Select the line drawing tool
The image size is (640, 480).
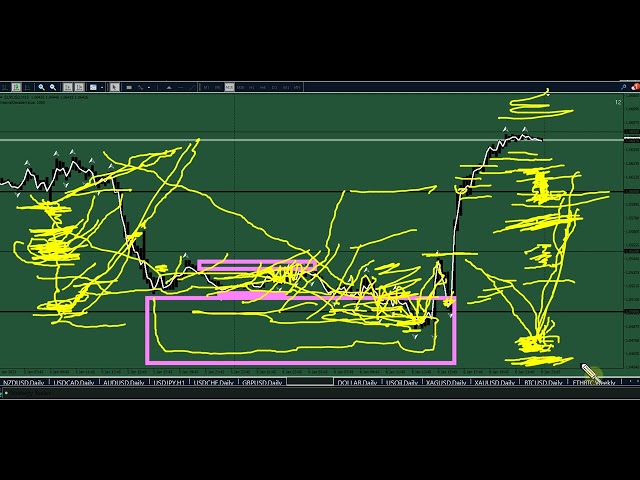click(140, 87)
